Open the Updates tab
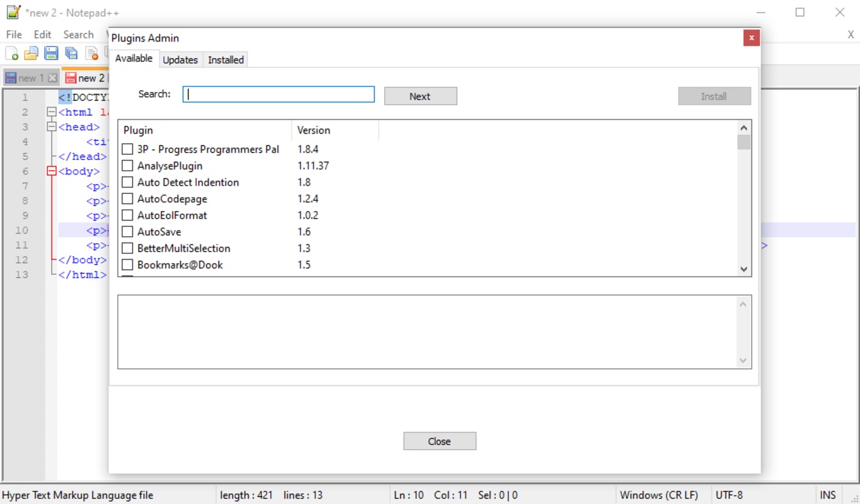860x504 pixels. (180, 60)
